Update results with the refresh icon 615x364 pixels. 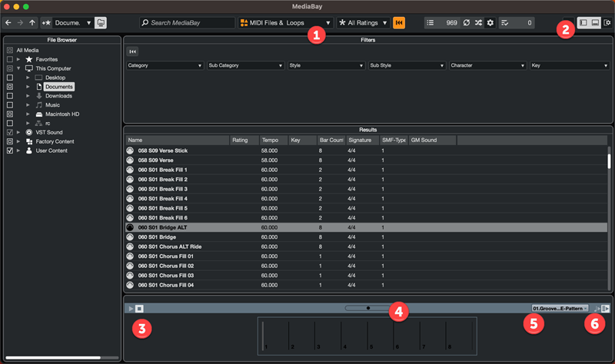[x=467, y=23]
